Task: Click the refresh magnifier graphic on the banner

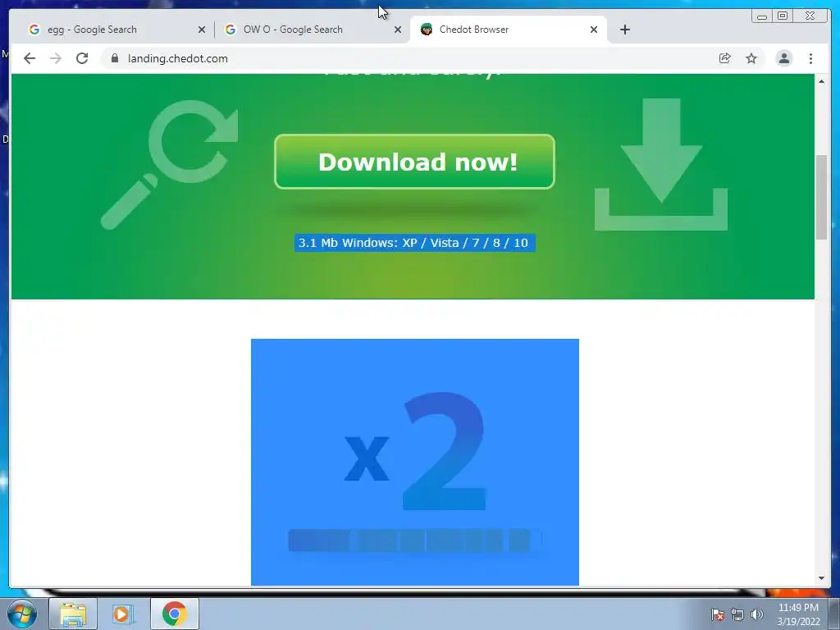Action: [x=170, y=164]
